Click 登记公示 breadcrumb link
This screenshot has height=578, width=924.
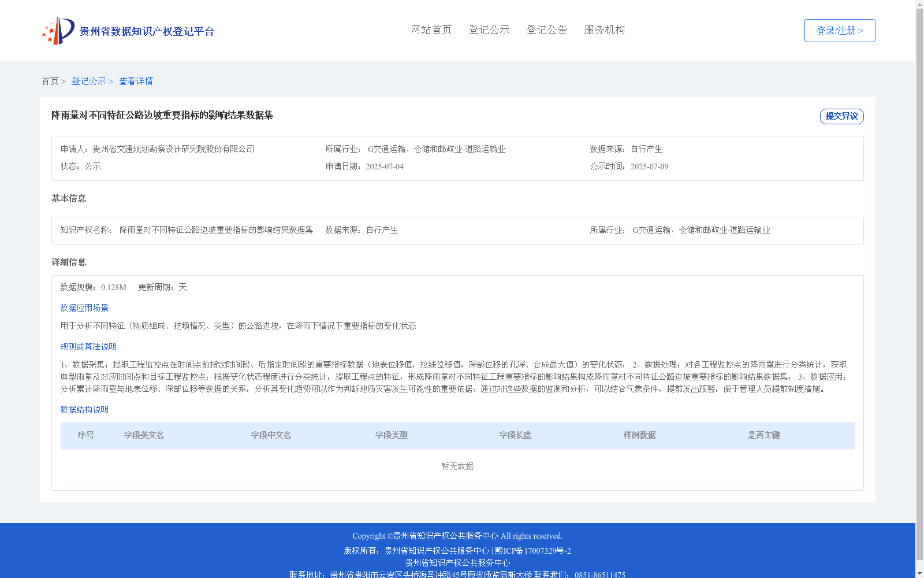click(x=88, y=81)
